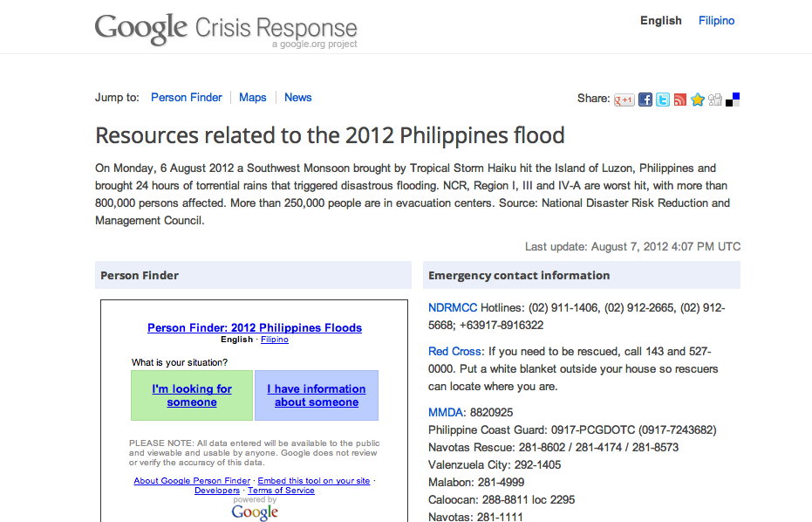Open 'Embed this tool on your site'
Viewport: 812px width, 522px height.
click(313, 480)
